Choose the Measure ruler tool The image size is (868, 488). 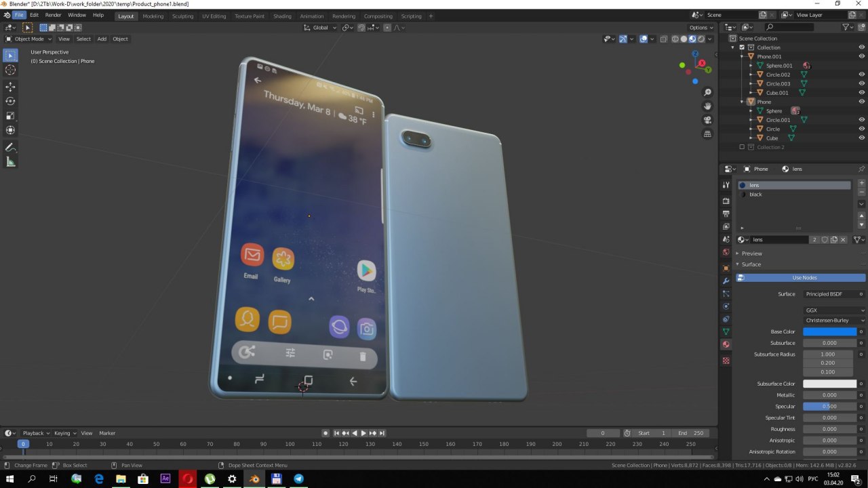point(11,162)
